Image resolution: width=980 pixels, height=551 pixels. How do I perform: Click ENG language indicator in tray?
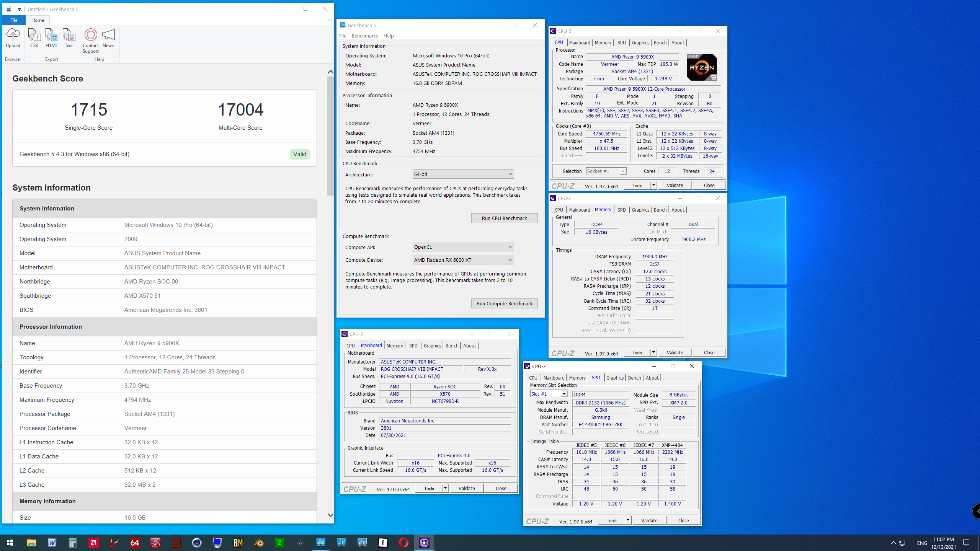click(x=922, y=543)
